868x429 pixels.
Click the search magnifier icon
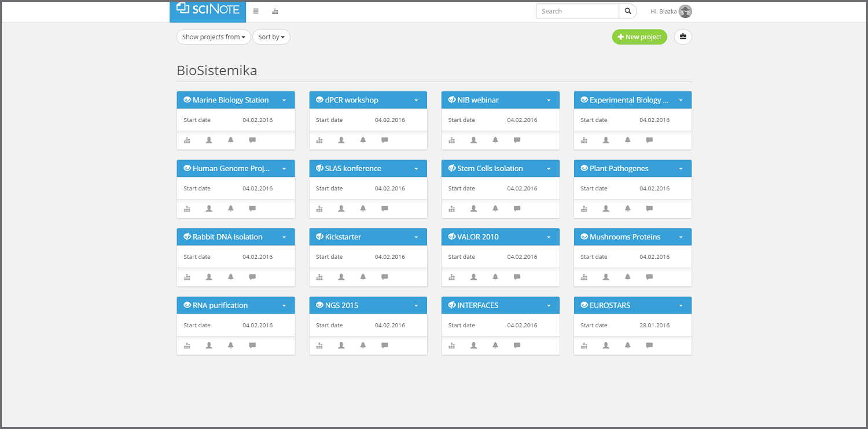pos(628,11)
